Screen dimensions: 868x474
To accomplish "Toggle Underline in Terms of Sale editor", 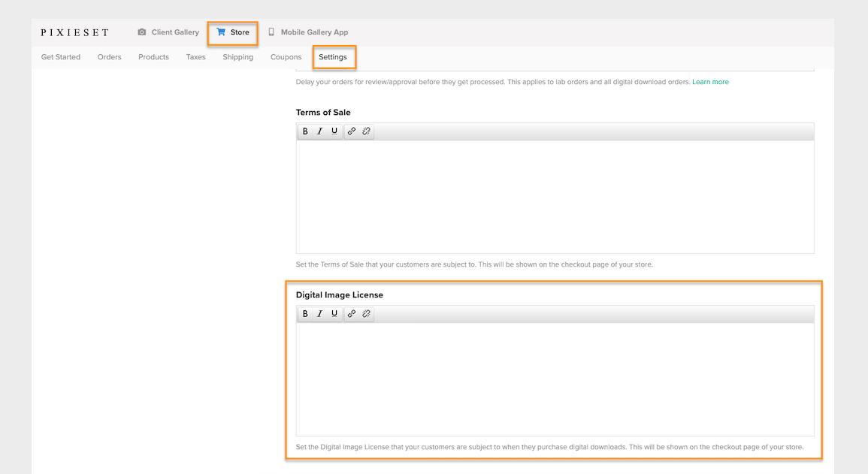I will tap(334, 131).
